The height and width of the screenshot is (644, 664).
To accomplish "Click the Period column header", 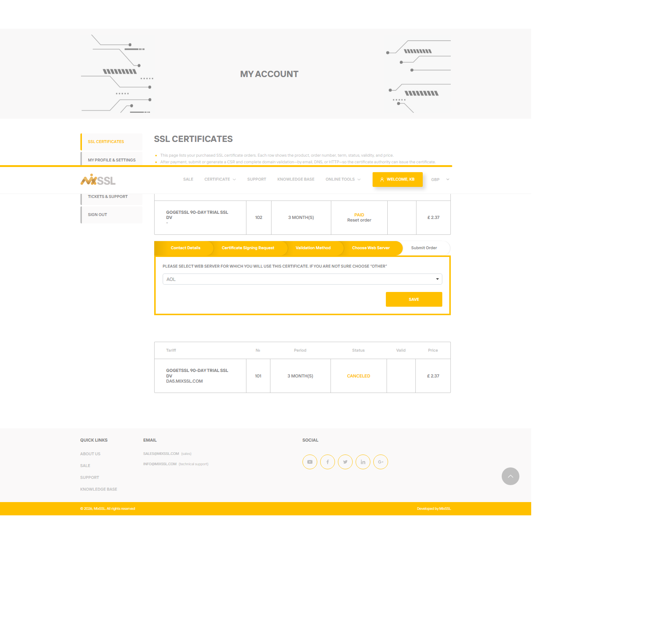I will (x=300, y=350).
